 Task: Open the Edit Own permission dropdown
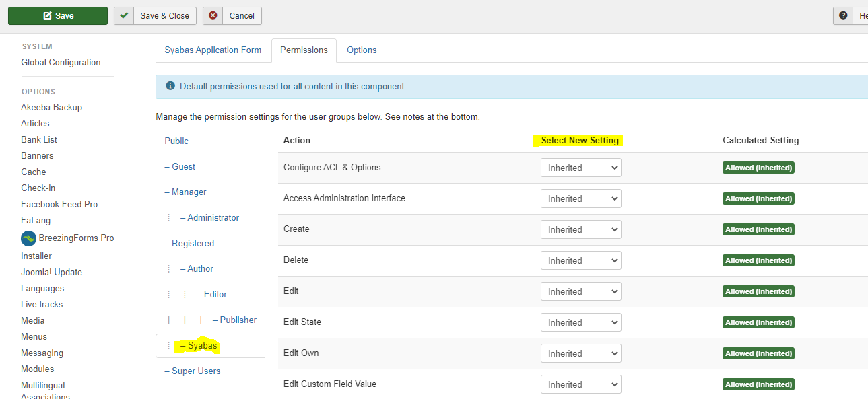pyautogui.click(x=581, y=353)
